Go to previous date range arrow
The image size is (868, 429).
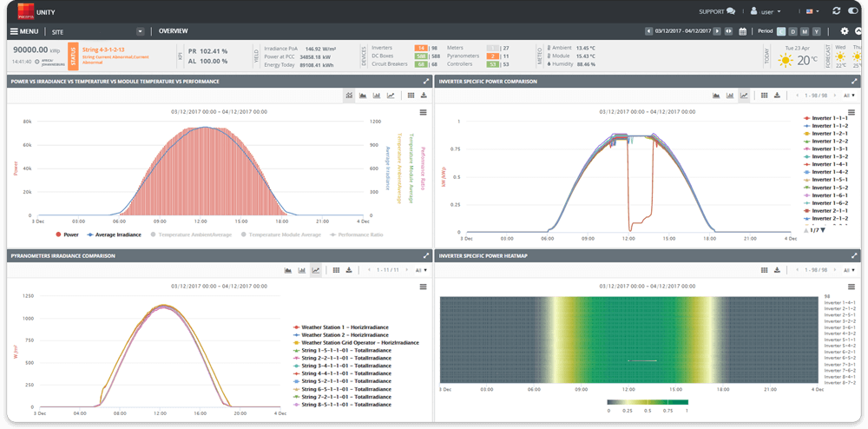(648, 31)
